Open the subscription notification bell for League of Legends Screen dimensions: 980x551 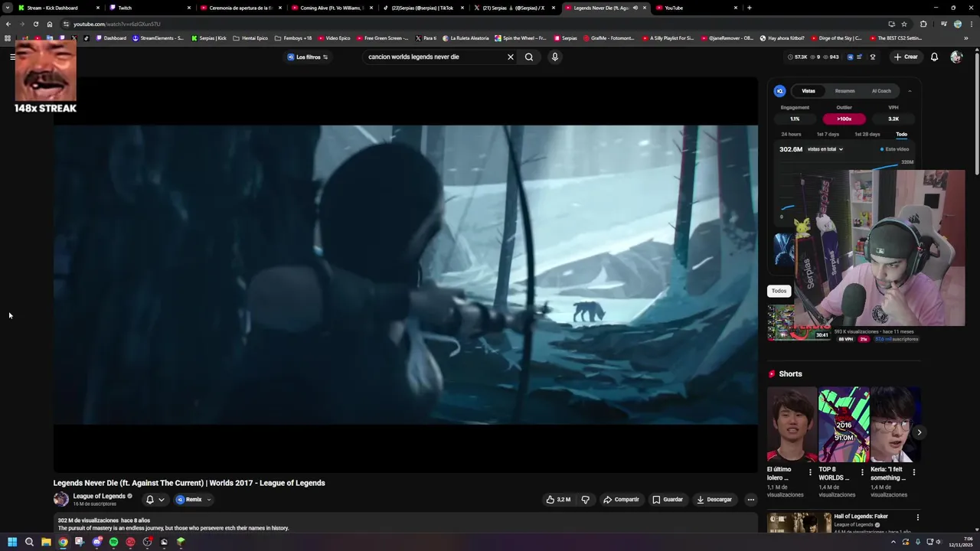tap(150, 500)
